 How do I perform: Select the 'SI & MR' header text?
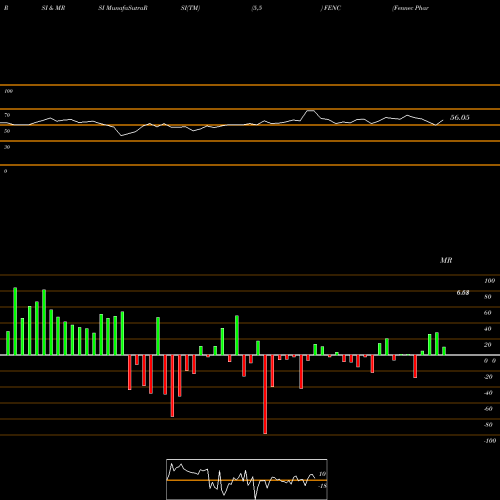pos(53,8)
